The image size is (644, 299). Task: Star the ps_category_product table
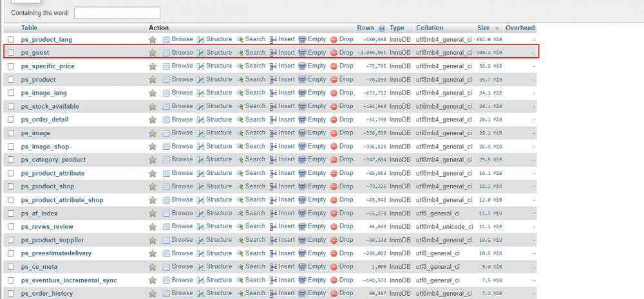coord(153,160)
